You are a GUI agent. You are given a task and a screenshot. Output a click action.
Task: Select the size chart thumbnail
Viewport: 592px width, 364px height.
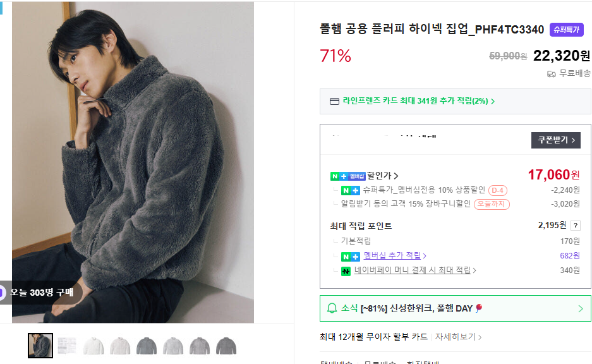[x=66, y=345]
